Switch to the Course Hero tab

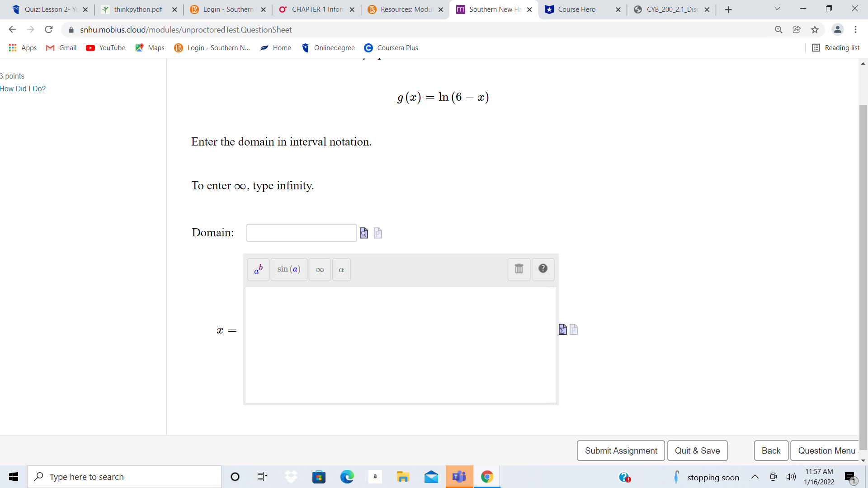tap(576, 9)
